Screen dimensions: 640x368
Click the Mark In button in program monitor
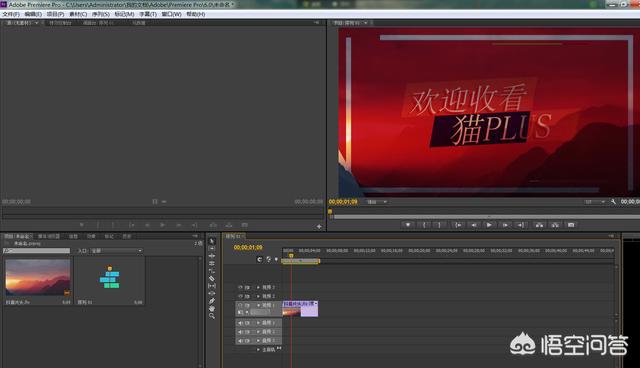pos(424,225)
